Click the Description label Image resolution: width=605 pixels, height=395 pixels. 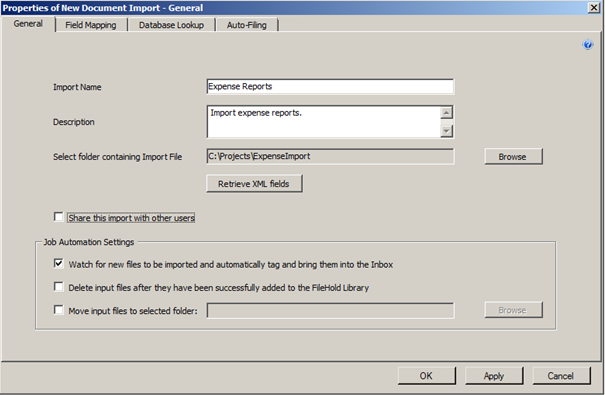(x=74, y=122)
